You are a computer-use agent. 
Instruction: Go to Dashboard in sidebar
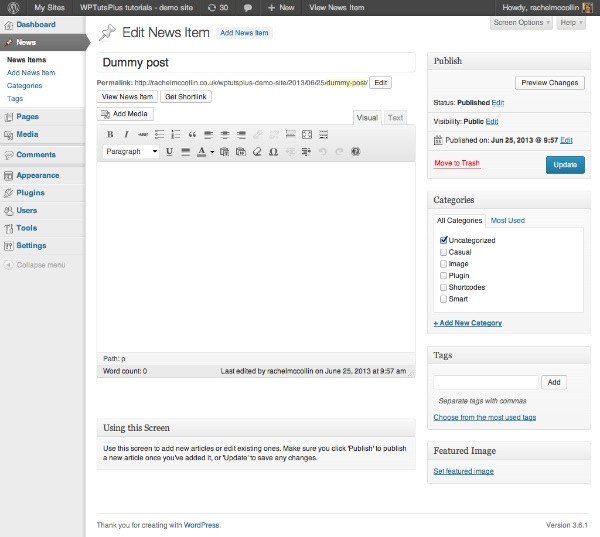[x=36, y=24]
